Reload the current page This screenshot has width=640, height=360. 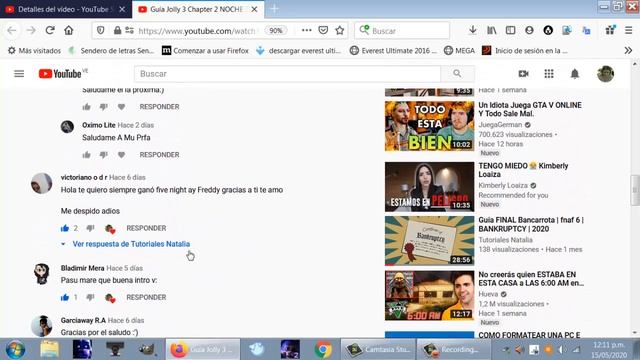[x=50, y=30]
